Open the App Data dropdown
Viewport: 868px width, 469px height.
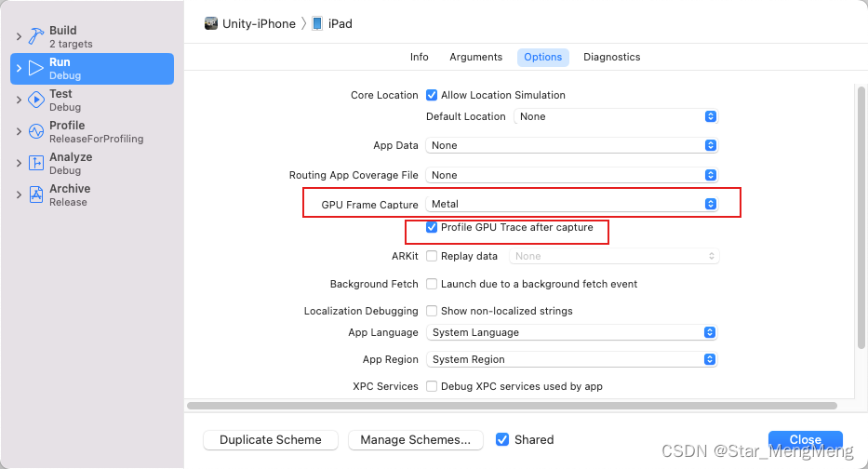(x=571, y=145)
